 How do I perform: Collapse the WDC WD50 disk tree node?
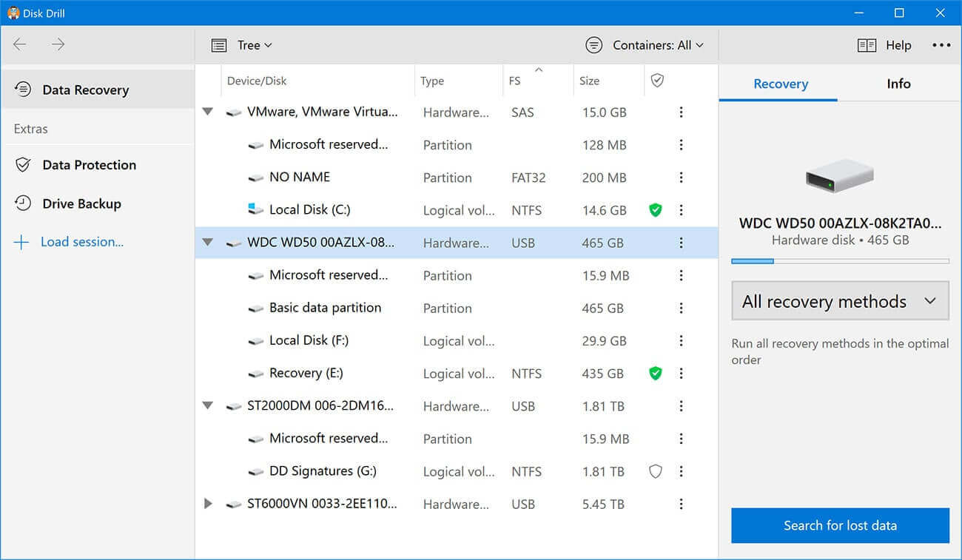208,243
